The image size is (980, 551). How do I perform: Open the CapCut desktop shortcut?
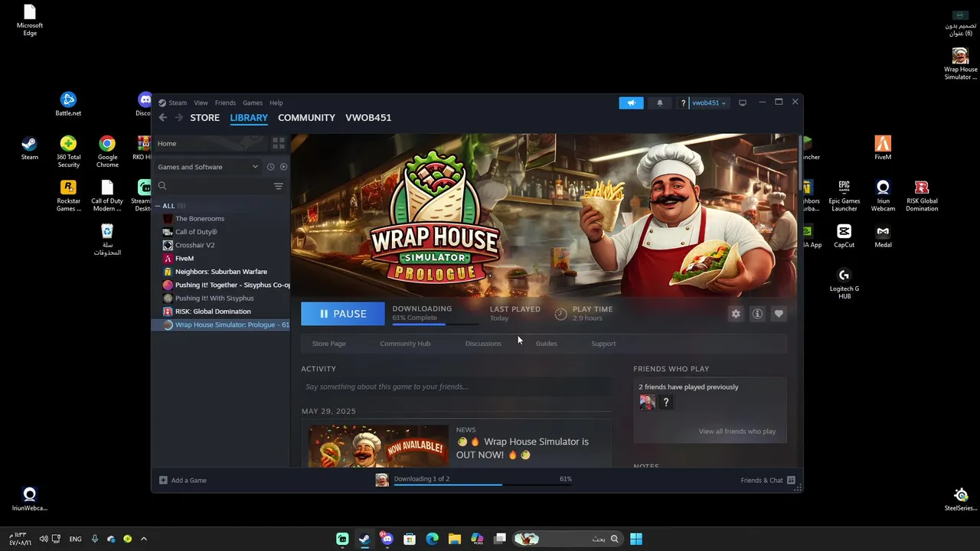click(x=844, y=236)
